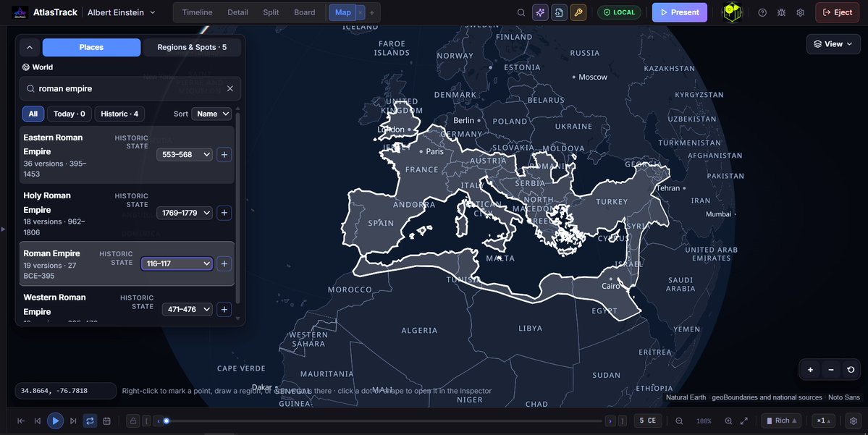Viewport: 868px width, 435px height.
Task: Filter places by Today · 0
Action: 69,114
